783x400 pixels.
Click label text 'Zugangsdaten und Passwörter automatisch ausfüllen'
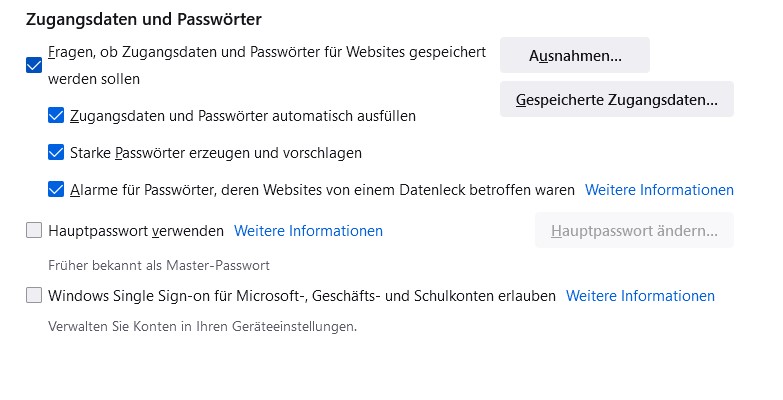coord(243,116)
